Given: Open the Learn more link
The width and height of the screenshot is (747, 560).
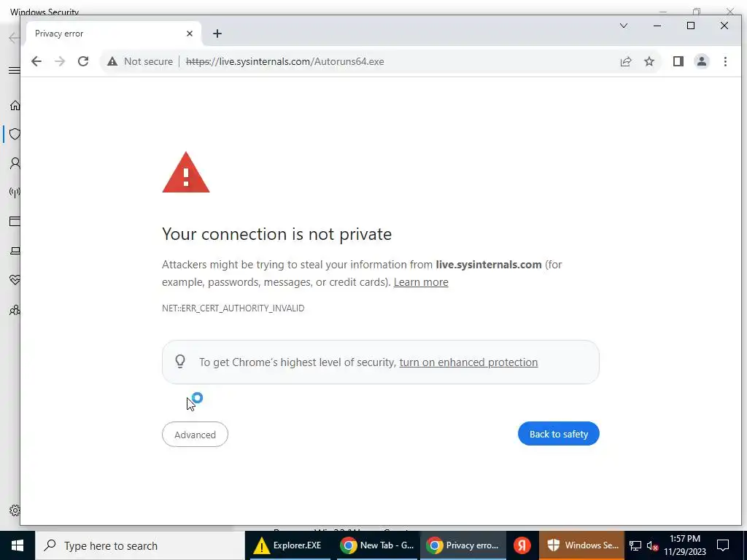Looking at the screenshot, I should point(421,282).
